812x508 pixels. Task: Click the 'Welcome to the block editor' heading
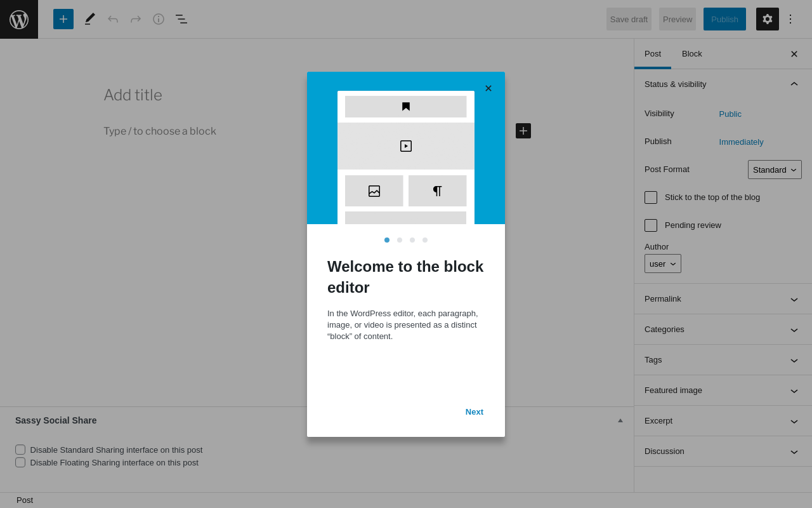(x=405, y=277)
